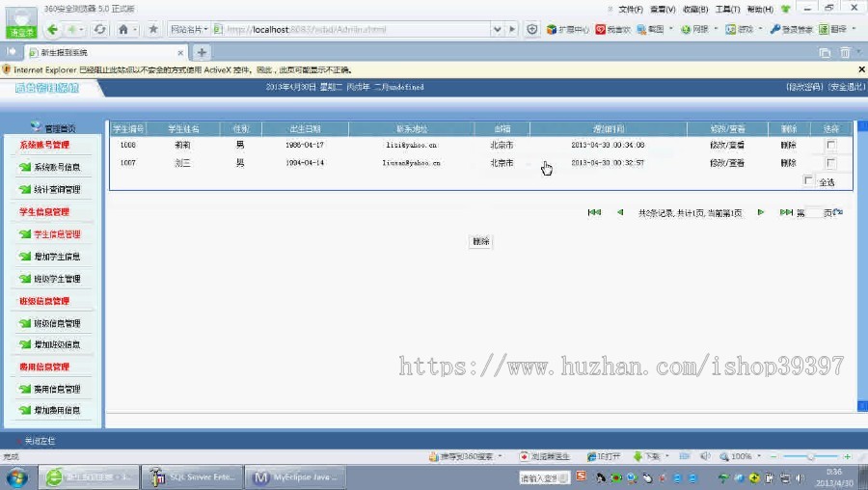Click the 安全退出 logout link
This screenshot has width=868, height=490.
(x=846, y=87)
